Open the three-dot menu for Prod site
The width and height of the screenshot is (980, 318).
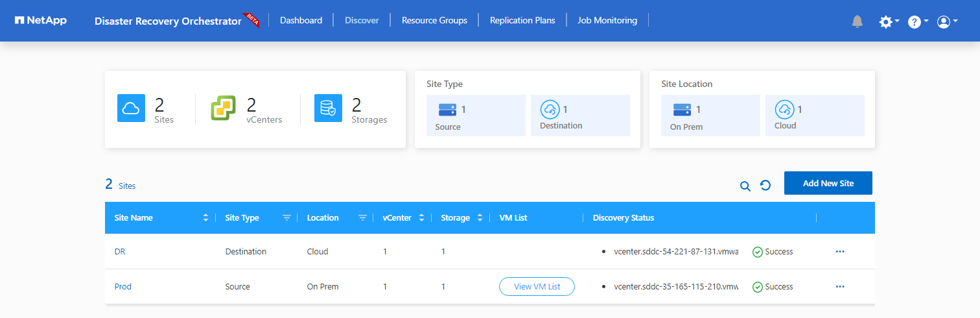pyautogui.click(x=840, y=286)
